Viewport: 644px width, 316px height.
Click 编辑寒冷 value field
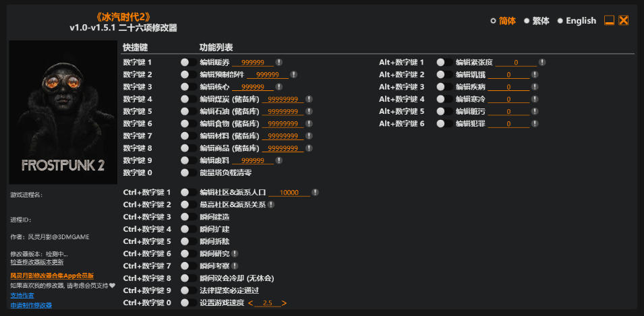508,100
